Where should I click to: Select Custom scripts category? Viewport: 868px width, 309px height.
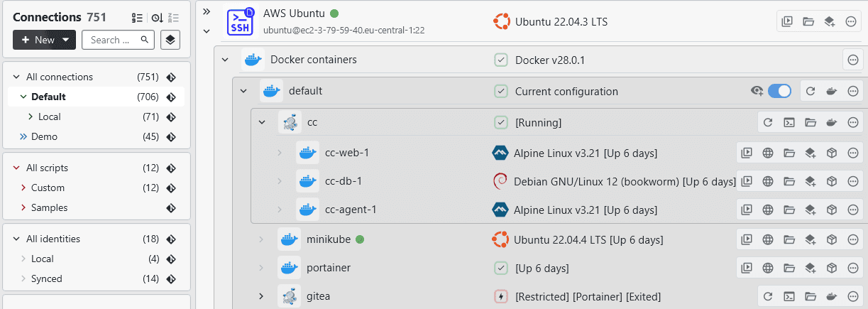coord(48,188)
